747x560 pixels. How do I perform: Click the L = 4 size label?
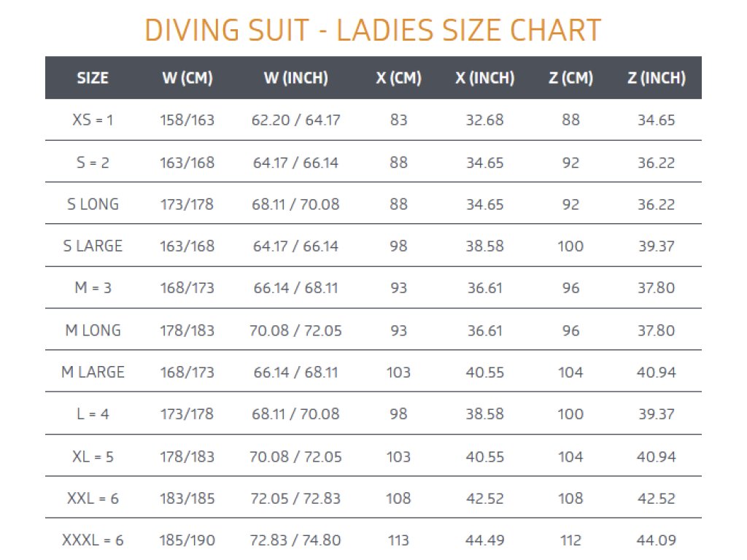pos(93,414)
